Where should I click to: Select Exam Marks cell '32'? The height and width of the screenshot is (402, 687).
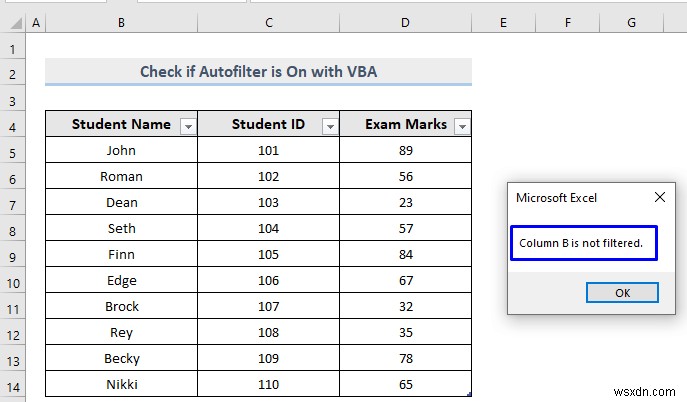coord(405,306)
